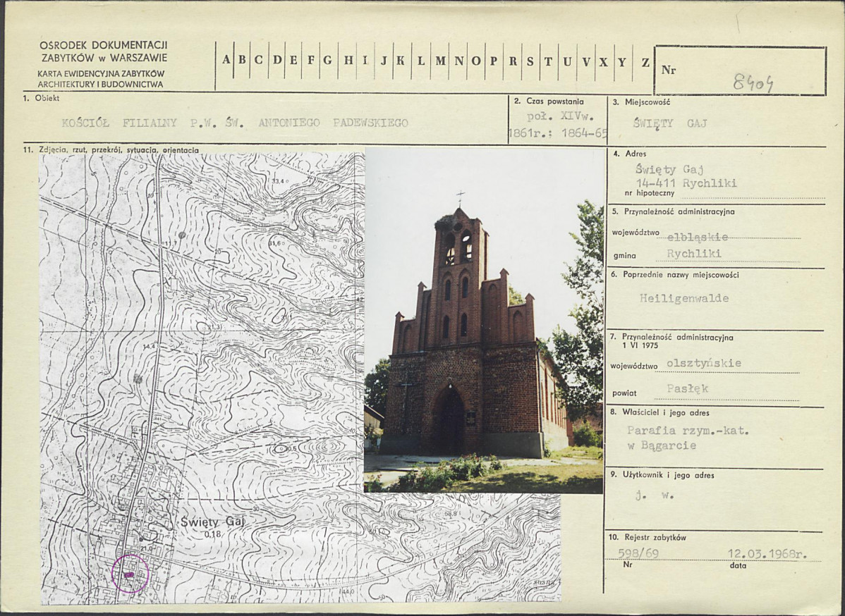Click the Czas powstania date field

pyautogui.click(x=558, y=124)
